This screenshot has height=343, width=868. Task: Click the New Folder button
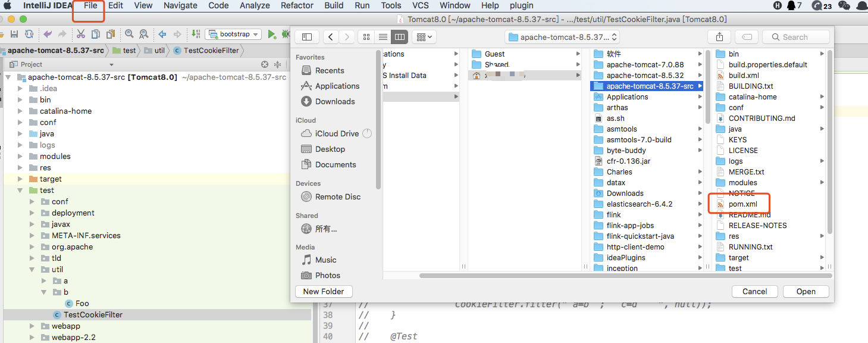point(324,291)
